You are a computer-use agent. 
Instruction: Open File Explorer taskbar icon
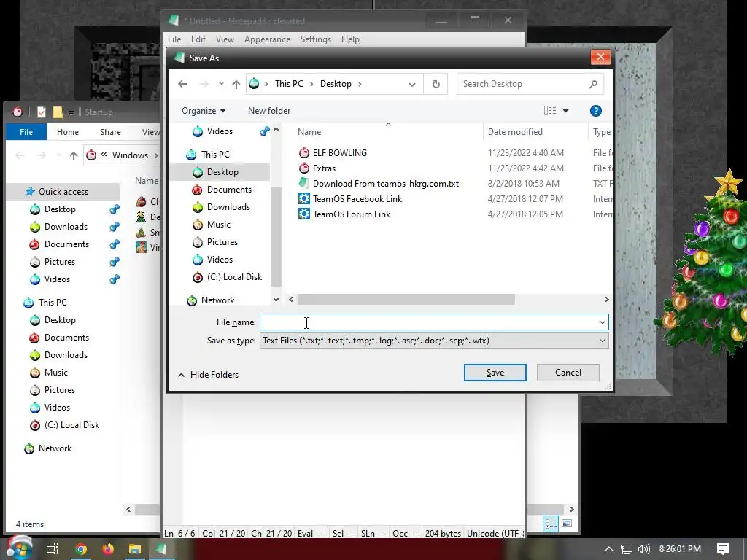click(135, 549)
